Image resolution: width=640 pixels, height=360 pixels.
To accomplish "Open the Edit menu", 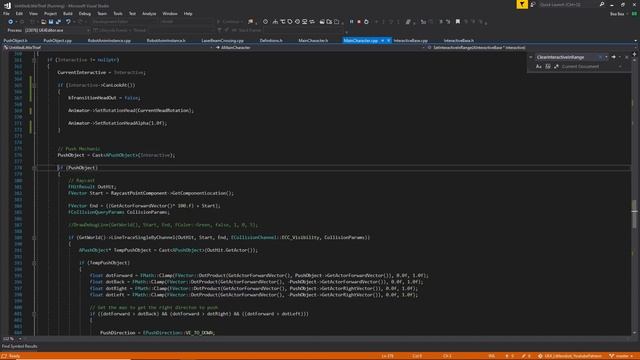I will point(19,13).
